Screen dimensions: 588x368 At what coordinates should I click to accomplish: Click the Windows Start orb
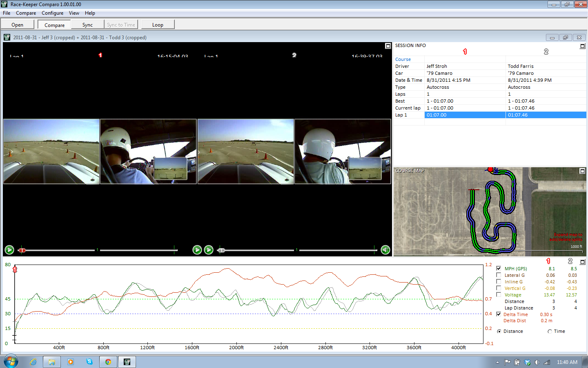tap(11, 361)
